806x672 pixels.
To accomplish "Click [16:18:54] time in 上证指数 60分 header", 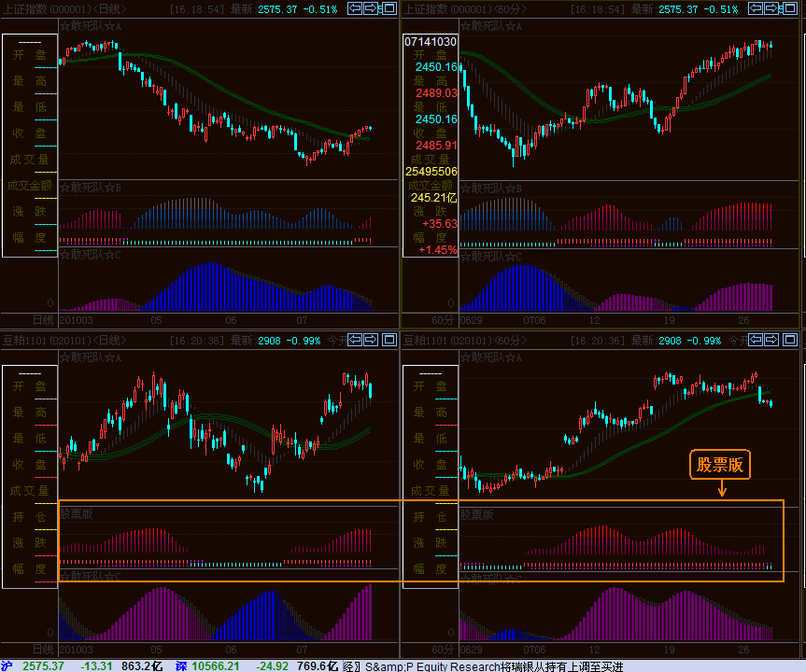I will pyautogui.click(x=598, y=9).
